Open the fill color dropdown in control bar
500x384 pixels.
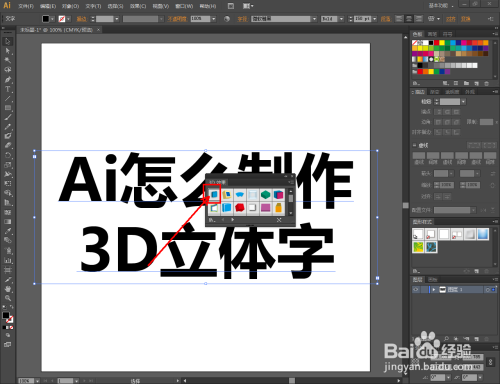(x=52, y=19)
